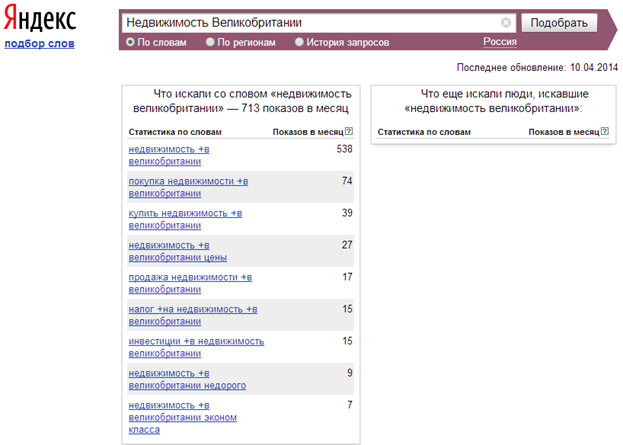Open link налог +на недвижимость +в великобритании
Screen dimensions: 623x445
pyautogui.click(x=193, y=315)
